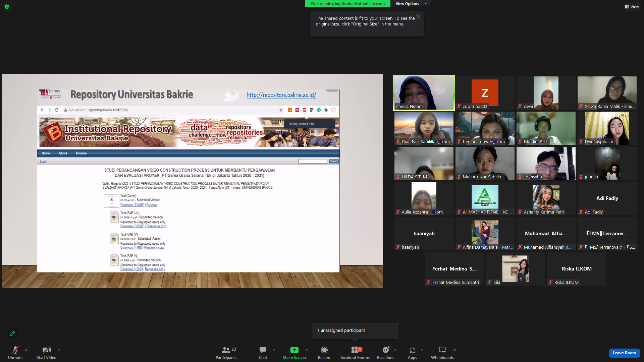Expand chat options arrow next to Chat
This screenshot has width=644, height=362.
[274, 350]
